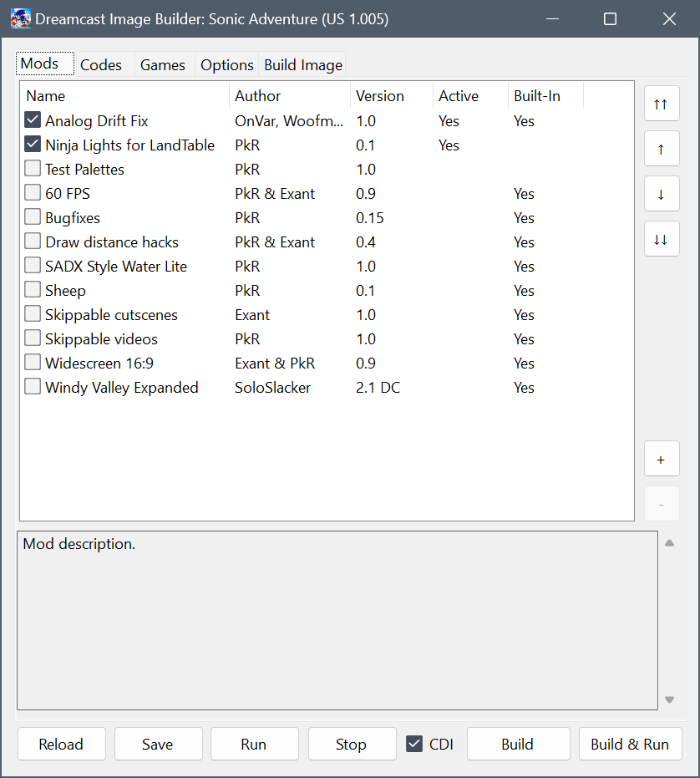Viewport: 700px width, 778px height.
Task: Uncheck the CDI option
Action: 414,744
